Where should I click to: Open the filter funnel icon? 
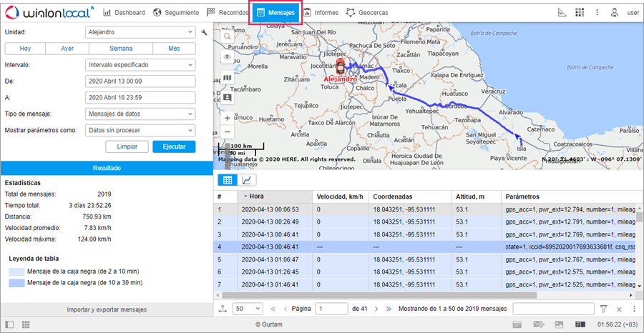603,309
